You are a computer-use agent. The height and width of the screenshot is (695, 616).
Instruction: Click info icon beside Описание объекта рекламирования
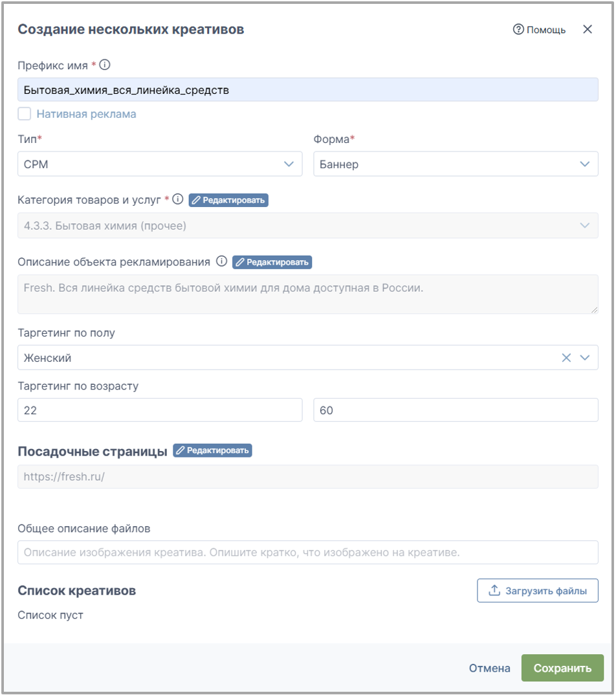point(221,261)
